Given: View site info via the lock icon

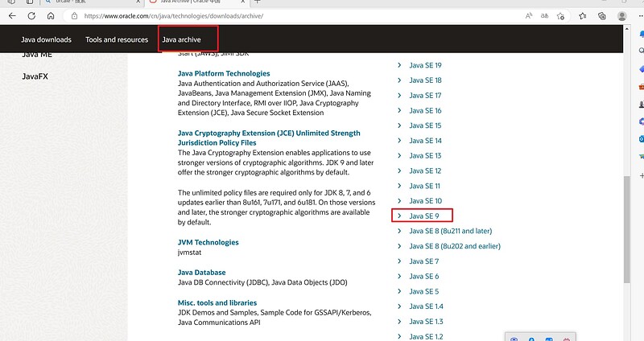Looking at the screenshot, I should point(74,16).
